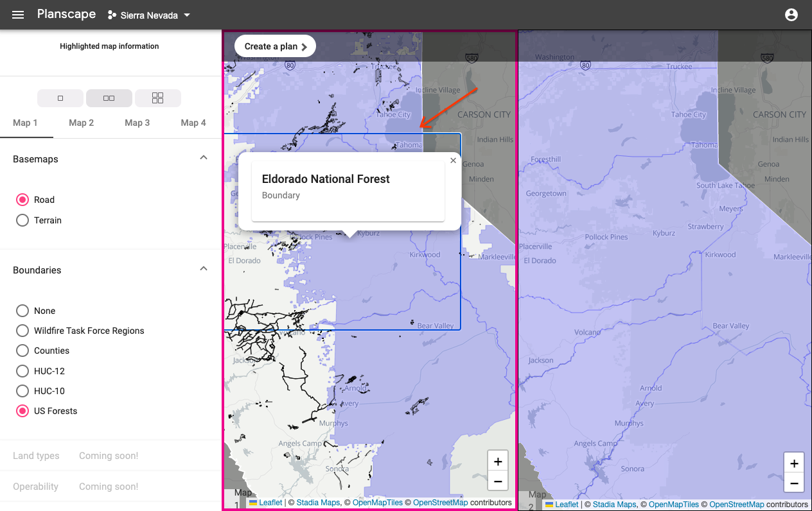Open the hamburger navigation menu

click(17, 14)
